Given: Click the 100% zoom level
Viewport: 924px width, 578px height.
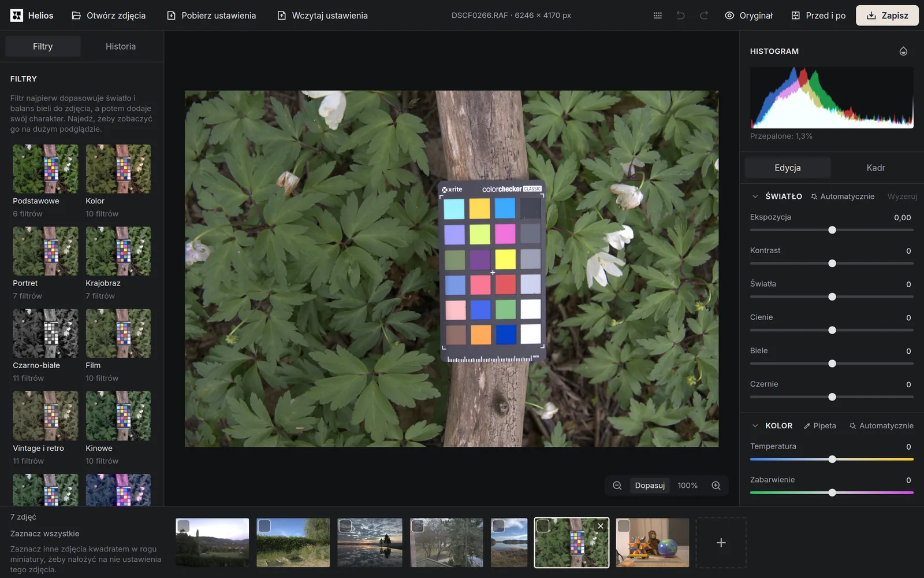Looking at the screenshot, I should pos(687,486).
